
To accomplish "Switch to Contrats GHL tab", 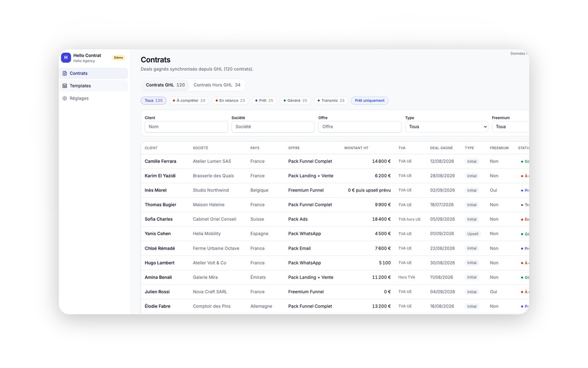I will coord(165,85).
